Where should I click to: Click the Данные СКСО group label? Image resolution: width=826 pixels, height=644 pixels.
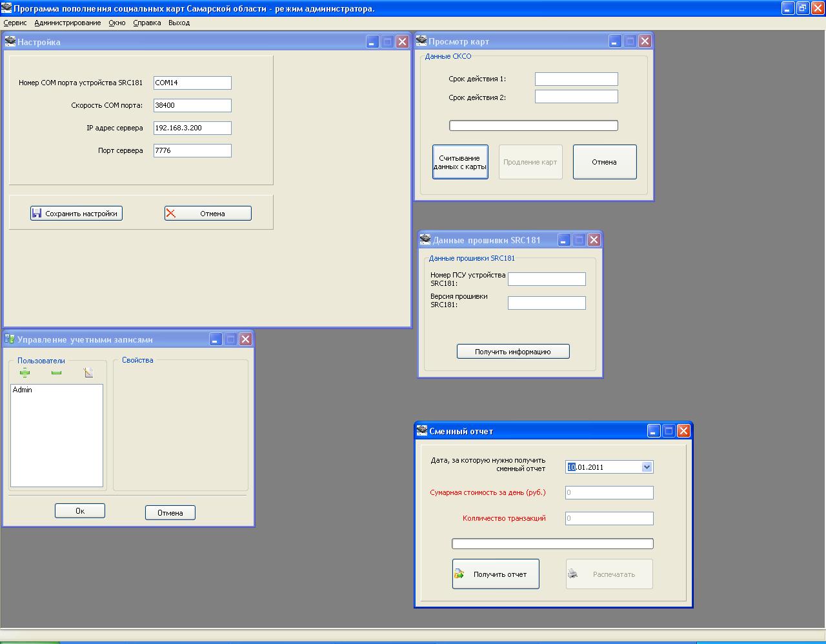pyautogui.click(x=448, y=56)
